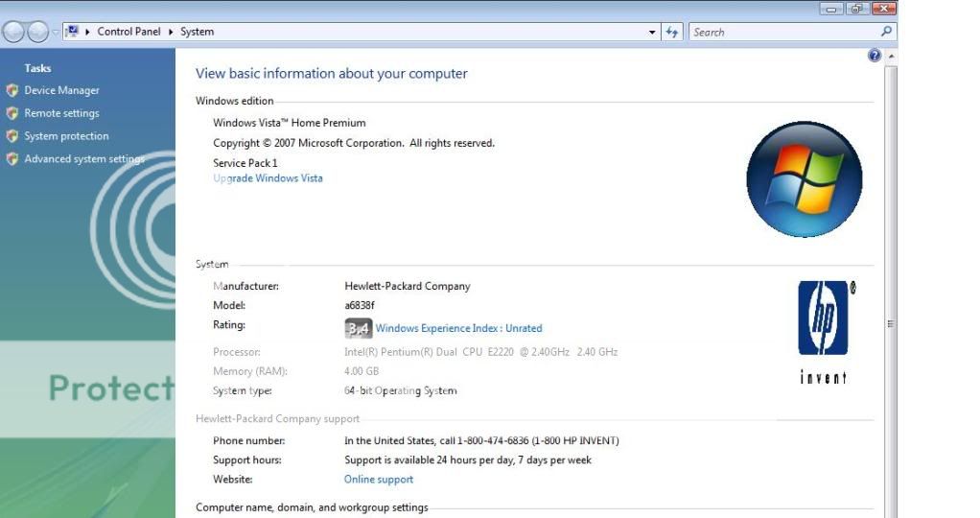The image size is (980, 518).
Task: Click the shield icon beside Advanced system settings
Action: point(12,159)
